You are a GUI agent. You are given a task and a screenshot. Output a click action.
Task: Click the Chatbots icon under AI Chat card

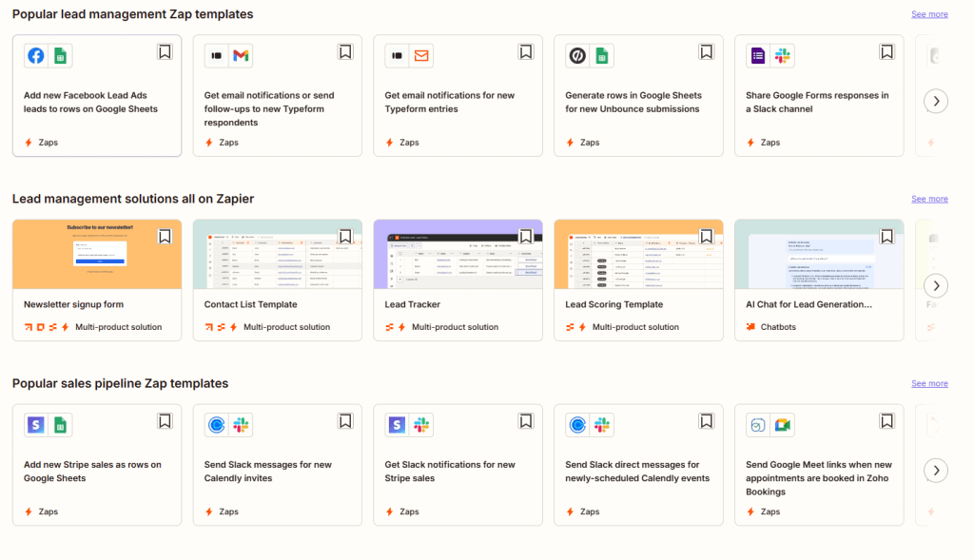tap(751, 326)
